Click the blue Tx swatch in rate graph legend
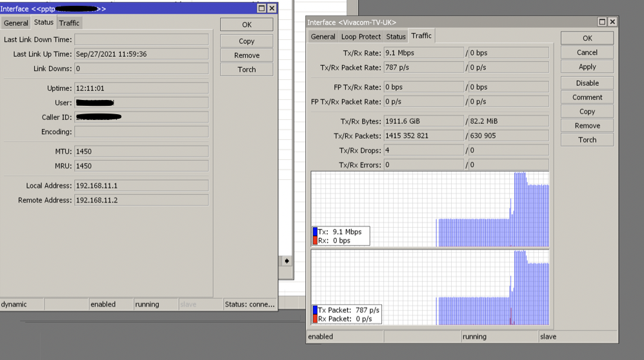This screenshot has width=644, height=360. click(x=315, y=232)
